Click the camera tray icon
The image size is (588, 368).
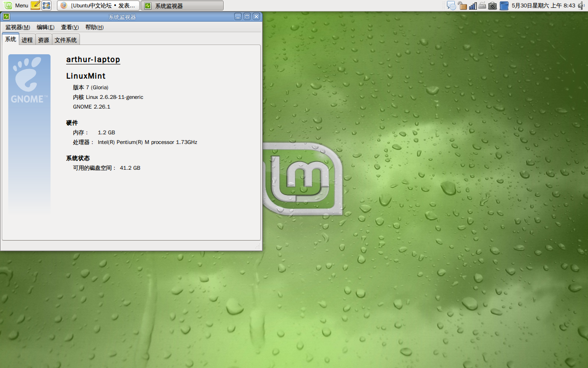[492, 6]
